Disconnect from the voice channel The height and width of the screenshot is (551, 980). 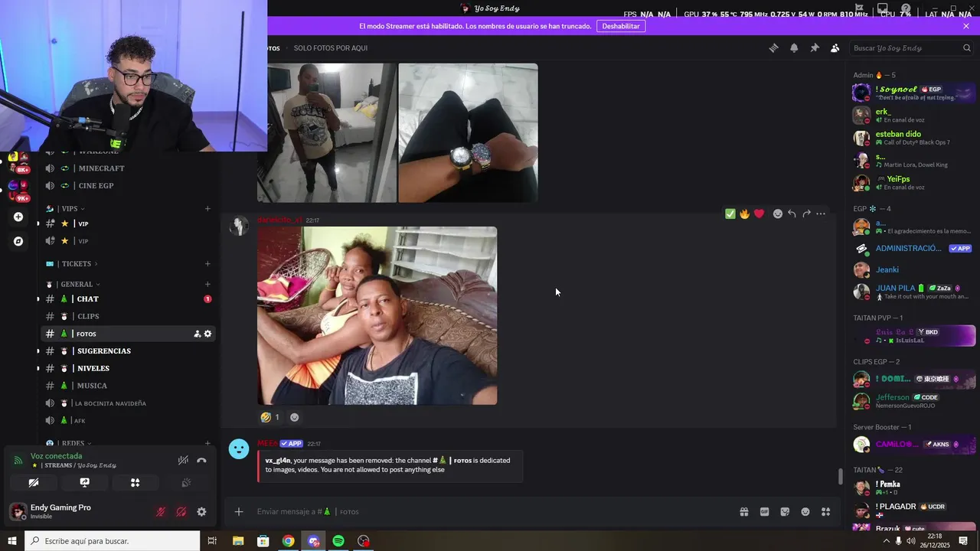201,460
